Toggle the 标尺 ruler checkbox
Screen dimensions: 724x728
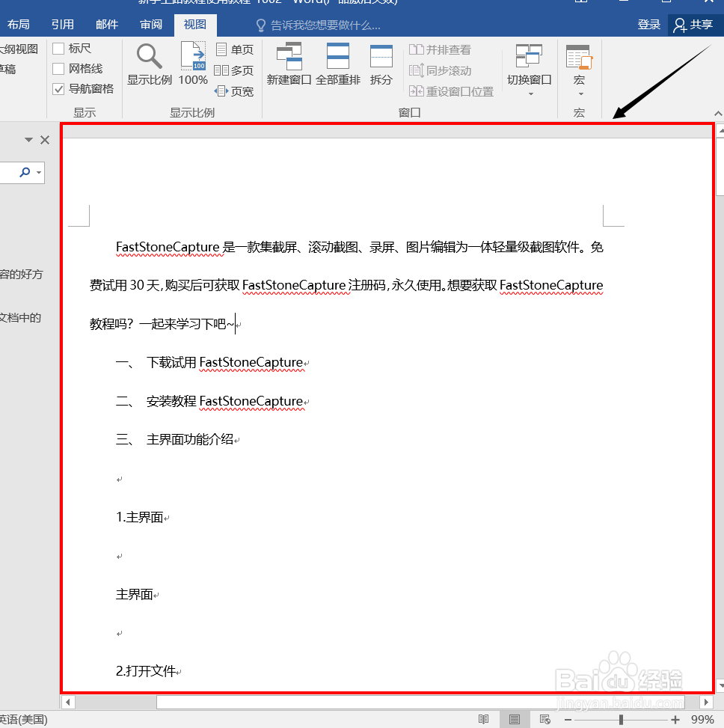pyautogui.click(x=58, y=49)
